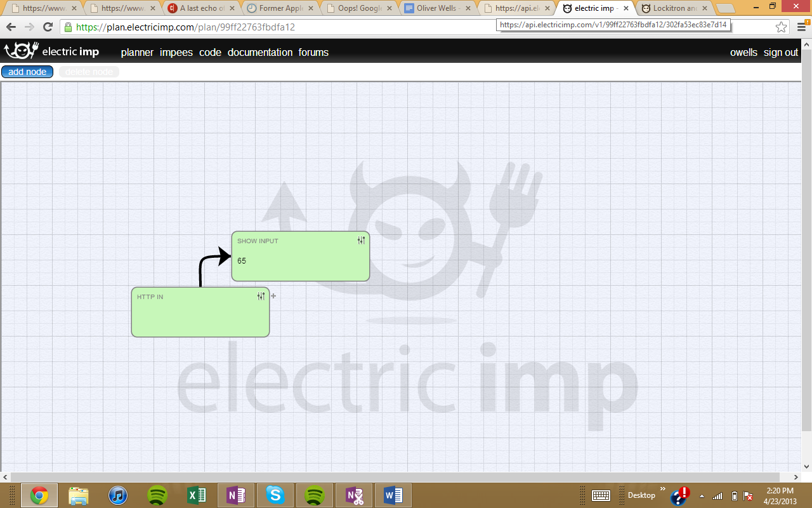Expand the Desktop toolbar chevrons
This screenshot has height=508, width=812.
pyautogui.click(x=662, y=489)
